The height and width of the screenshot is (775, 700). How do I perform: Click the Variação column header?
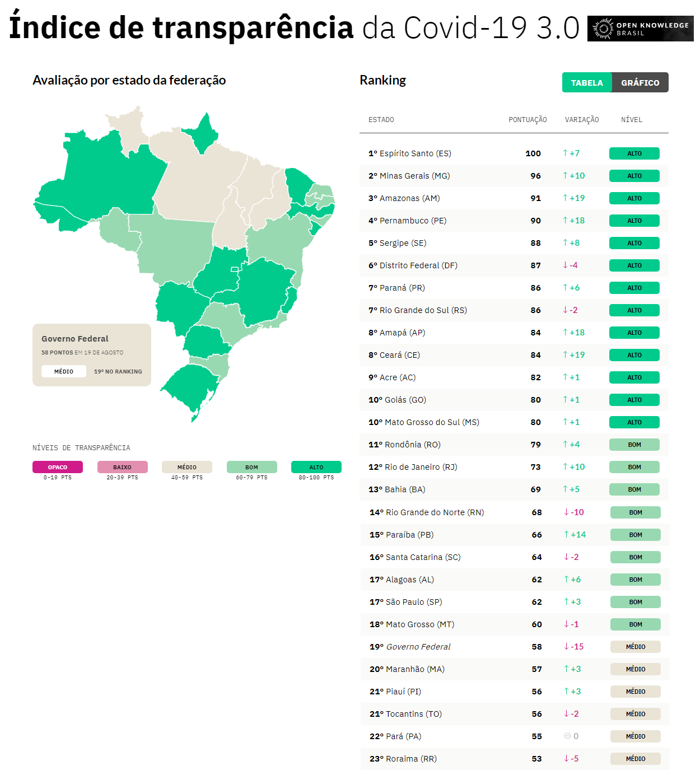point(582,120)
